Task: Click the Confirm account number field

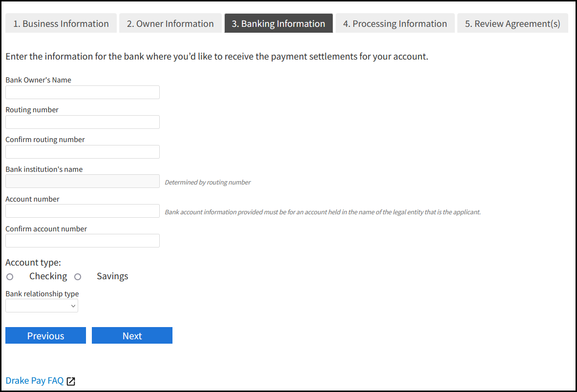Action: 82,241
